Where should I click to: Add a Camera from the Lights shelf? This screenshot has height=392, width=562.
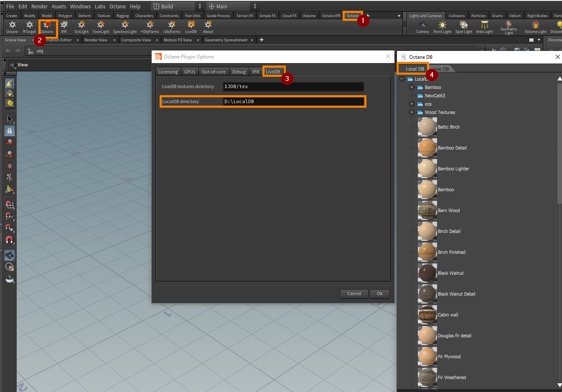tap(422, 28)
